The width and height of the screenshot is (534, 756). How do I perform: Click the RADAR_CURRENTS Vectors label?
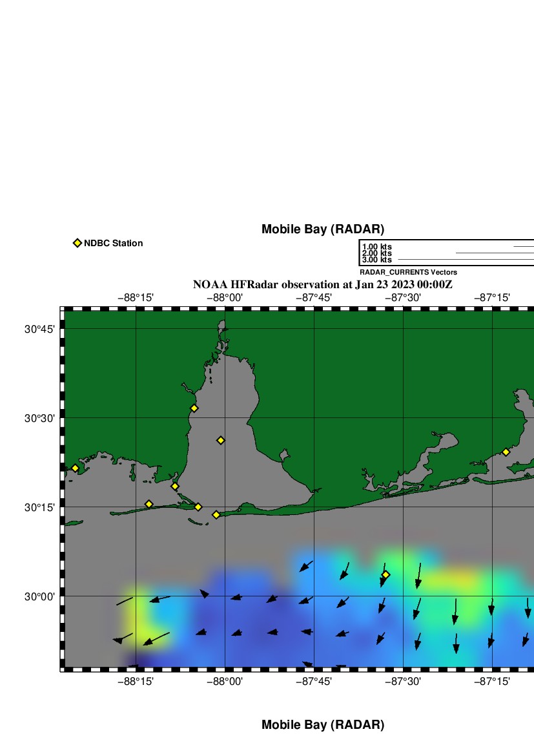[x=408, y=272]
